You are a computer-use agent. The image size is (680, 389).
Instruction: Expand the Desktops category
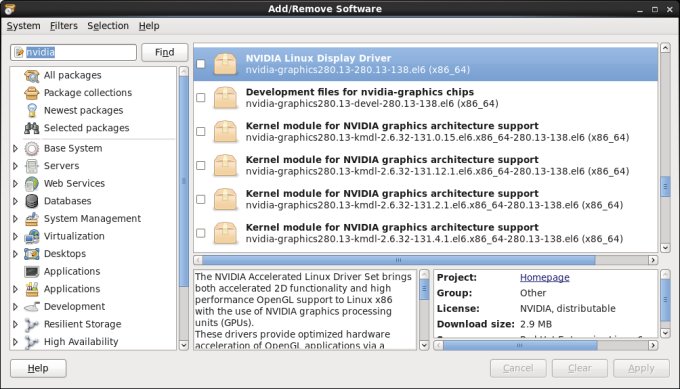16,254
